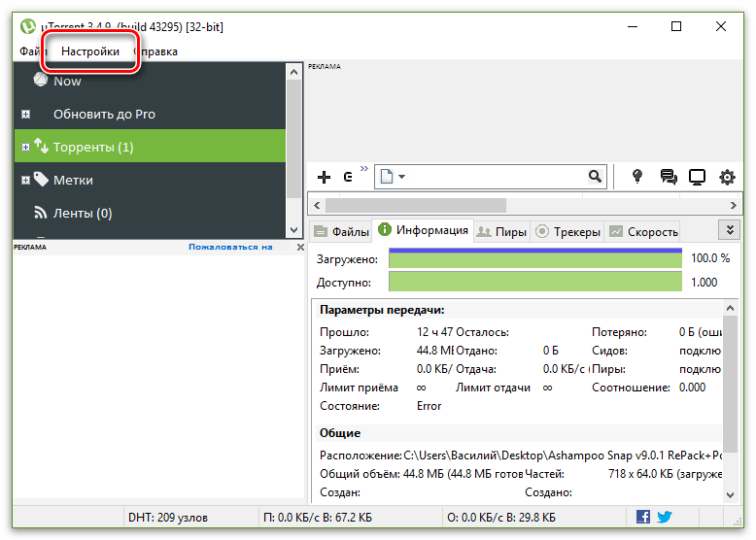Image resolution: width=756 pixels, height=540 pixels.
Task: Select the Метки sidebar item
Action: point(73,180)
